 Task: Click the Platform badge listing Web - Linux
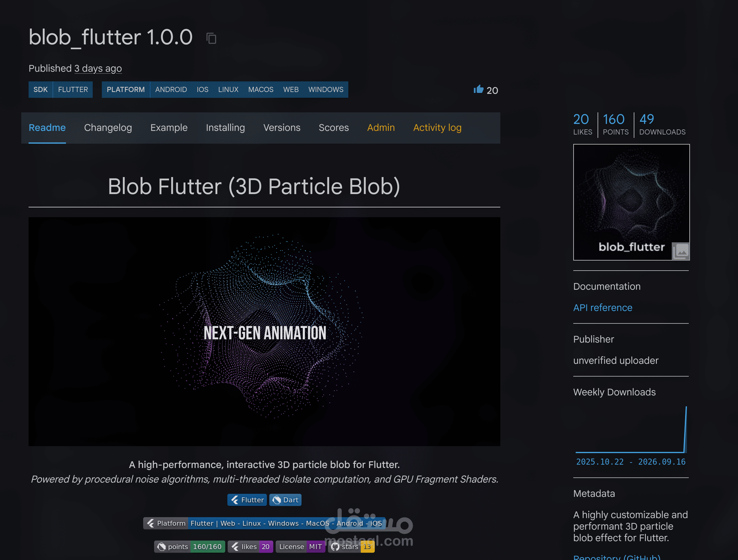click(264, 523)
